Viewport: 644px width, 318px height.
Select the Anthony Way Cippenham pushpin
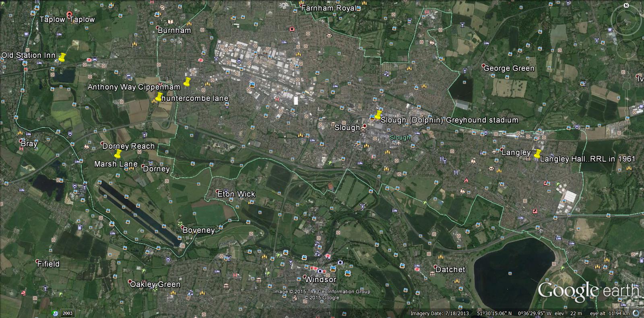click(186, 82)
